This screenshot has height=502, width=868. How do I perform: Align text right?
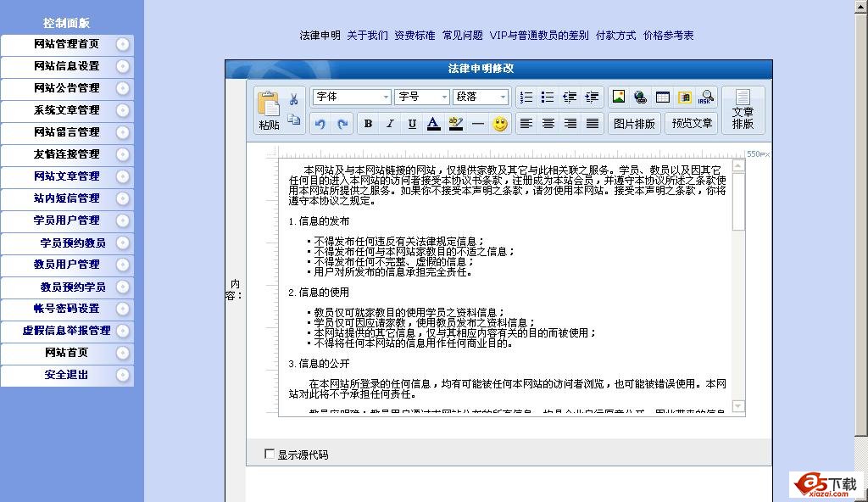[570, 124]
